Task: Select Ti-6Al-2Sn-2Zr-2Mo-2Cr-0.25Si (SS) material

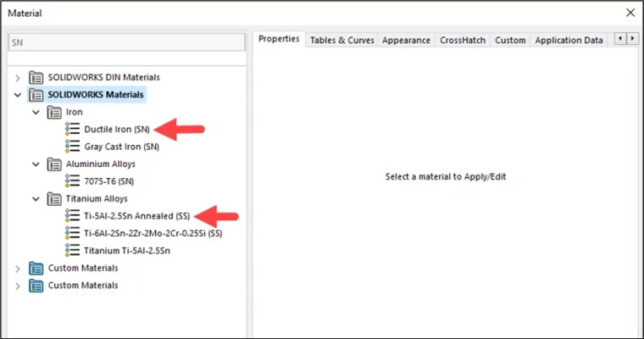Action: point(153,233)
